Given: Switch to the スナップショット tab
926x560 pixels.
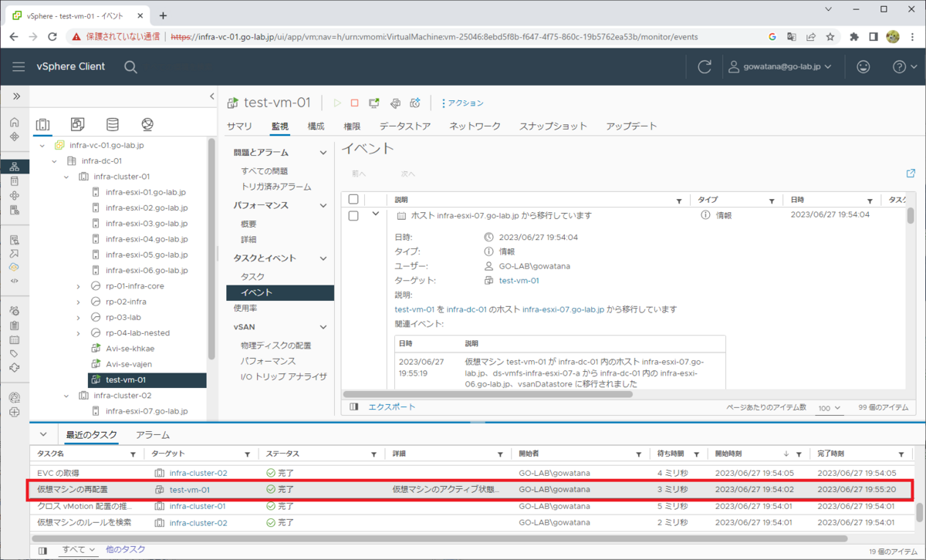Looking at the screenshot, I should pyautogui.click(x=553, y=126).
